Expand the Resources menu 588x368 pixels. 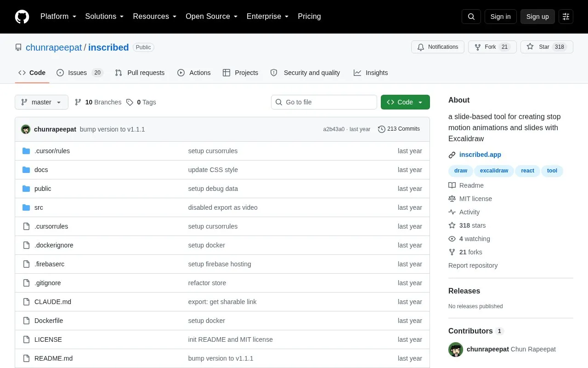click(155, 17)
